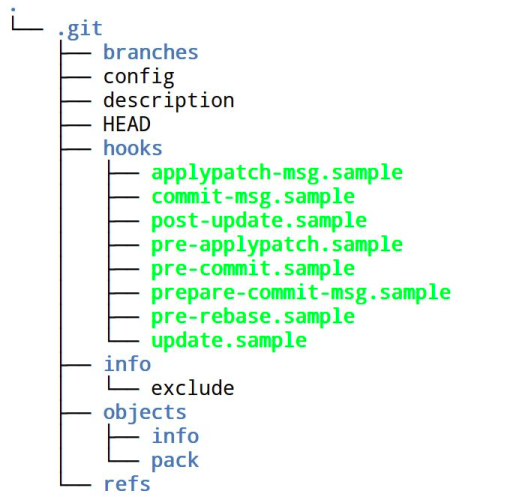Expand the hooks directory
This screenshot has height=497, width=516.
pyautogui.click(x=133, y=148)
